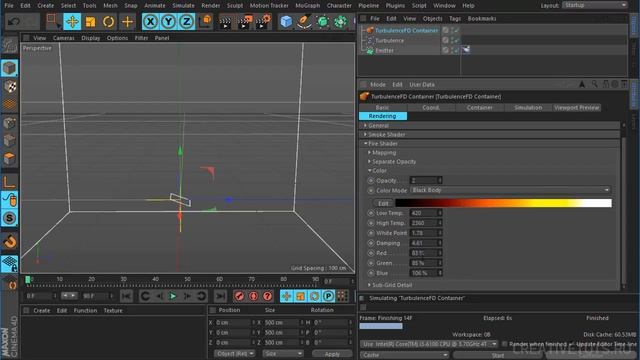This screenshot has width=640, height=360.
Task: Toggle Opacity animation circle
Action: (x=371, y=180)
